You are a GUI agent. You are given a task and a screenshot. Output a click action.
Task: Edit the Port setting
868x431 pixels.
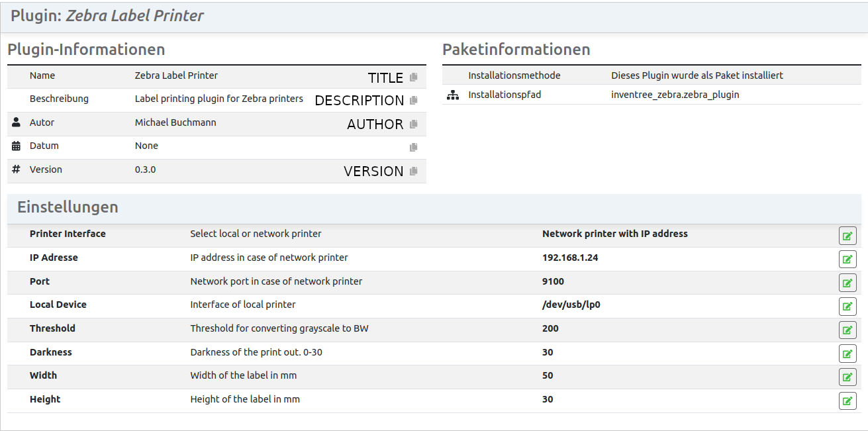847,282
